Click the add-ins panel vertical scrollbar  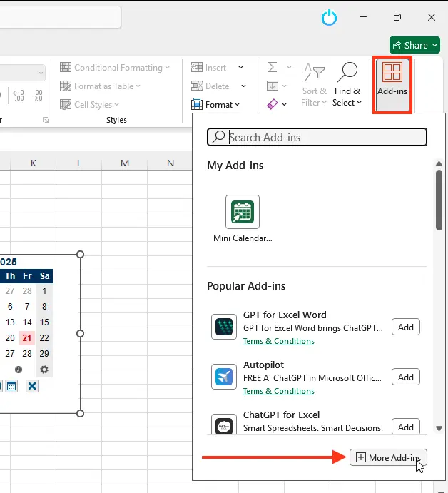(x=438, y=200)
